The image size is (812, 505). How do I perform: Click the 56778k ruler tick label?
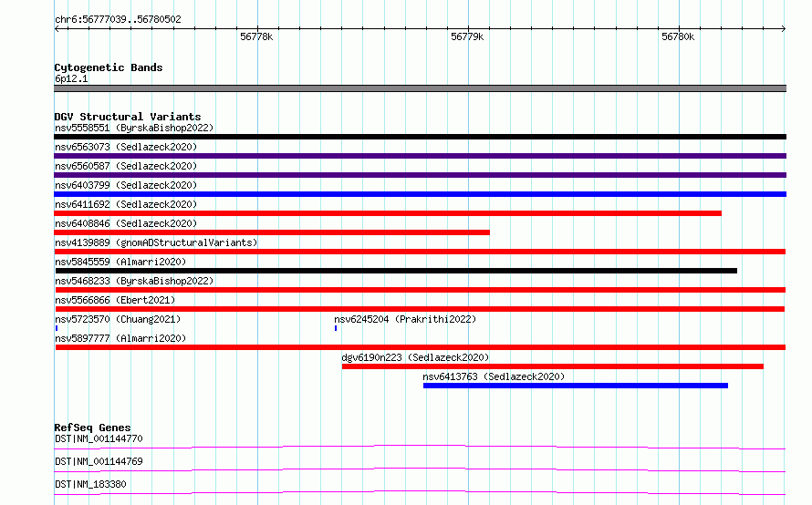point(256,36)
